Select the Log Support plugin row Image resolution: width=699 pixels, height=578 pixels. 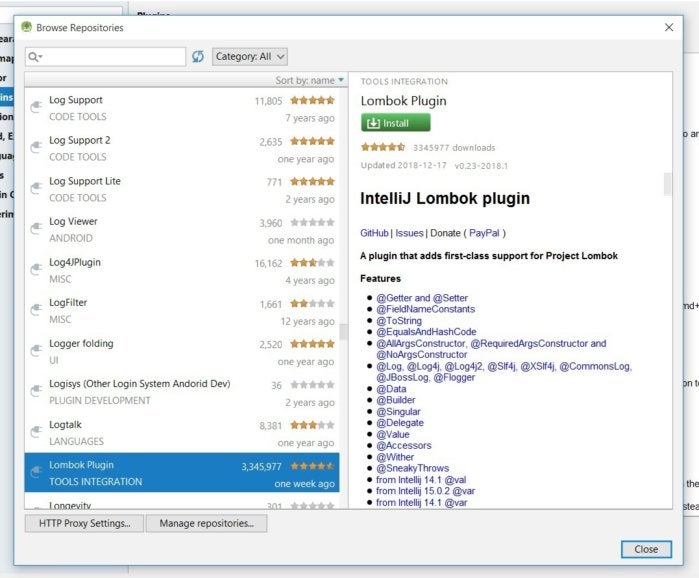click(182, 108)
